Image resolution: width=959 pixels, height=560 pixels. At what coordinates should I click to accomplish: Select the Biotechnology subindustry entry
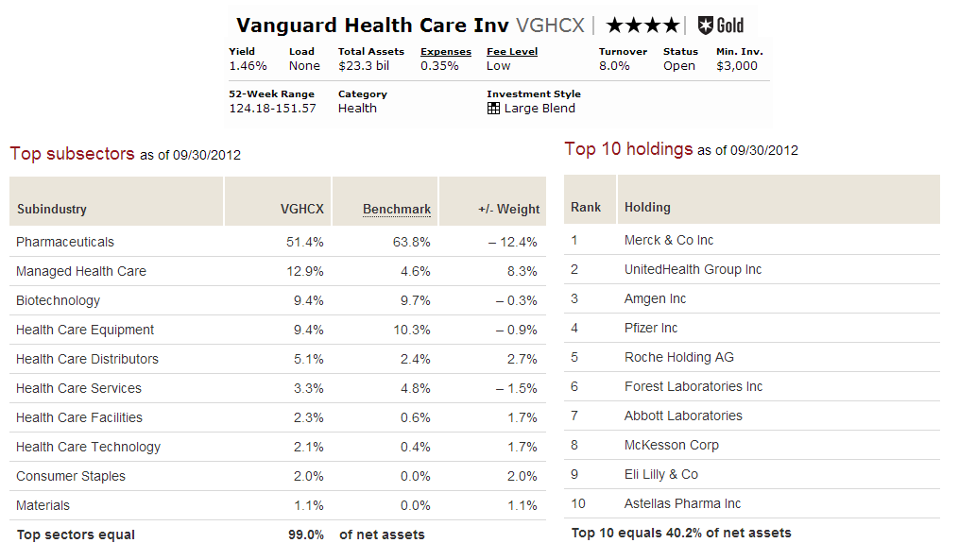click(58, 300)
